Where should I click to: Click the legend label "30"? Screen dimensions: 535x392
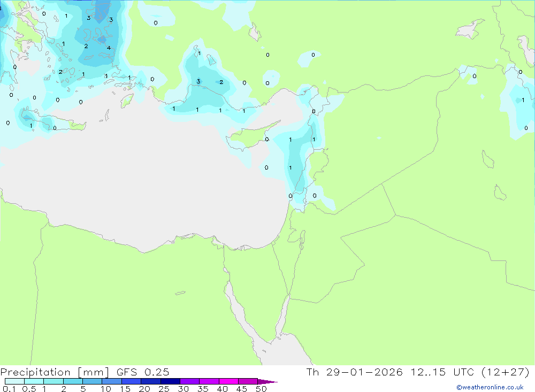[x=183, y=389]
